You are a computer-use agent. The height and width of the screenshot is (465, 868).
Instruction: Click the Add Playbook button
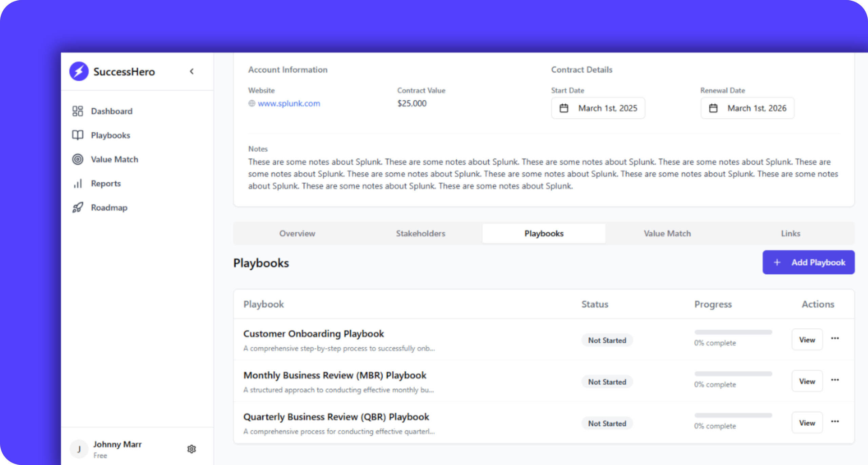pos(808,262)
